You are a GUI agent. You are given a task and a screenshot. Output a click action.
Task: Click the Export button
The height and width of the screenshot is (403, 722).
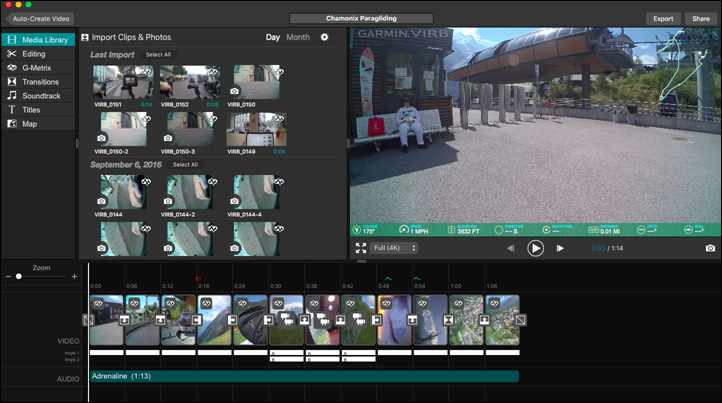click(x=662, y=18)
